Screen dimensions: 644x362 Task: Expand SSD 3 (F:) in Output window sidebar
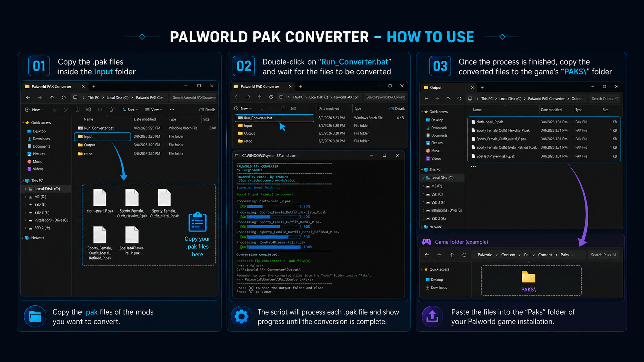click(x=424, y=203)
